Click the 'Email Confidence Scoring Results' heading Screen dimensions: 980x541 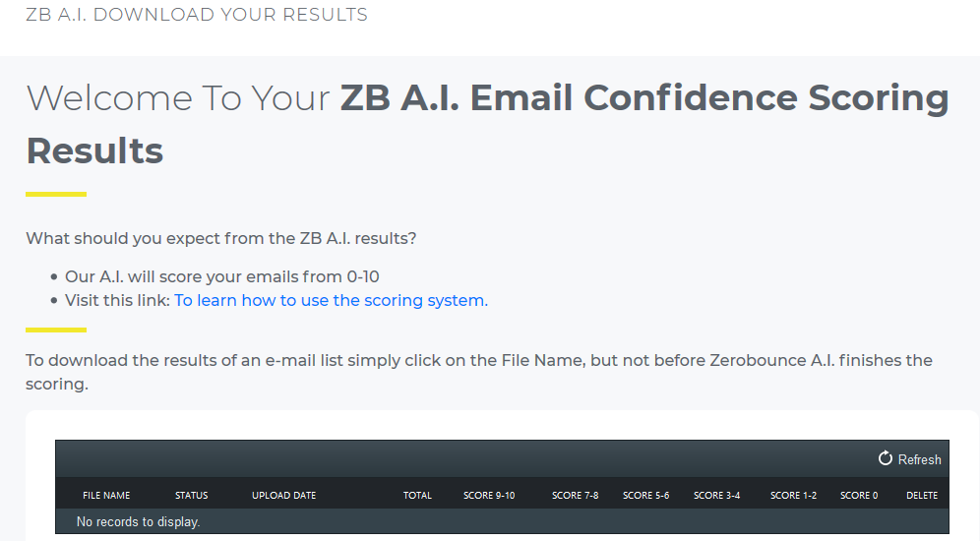(x=644, y=98)
